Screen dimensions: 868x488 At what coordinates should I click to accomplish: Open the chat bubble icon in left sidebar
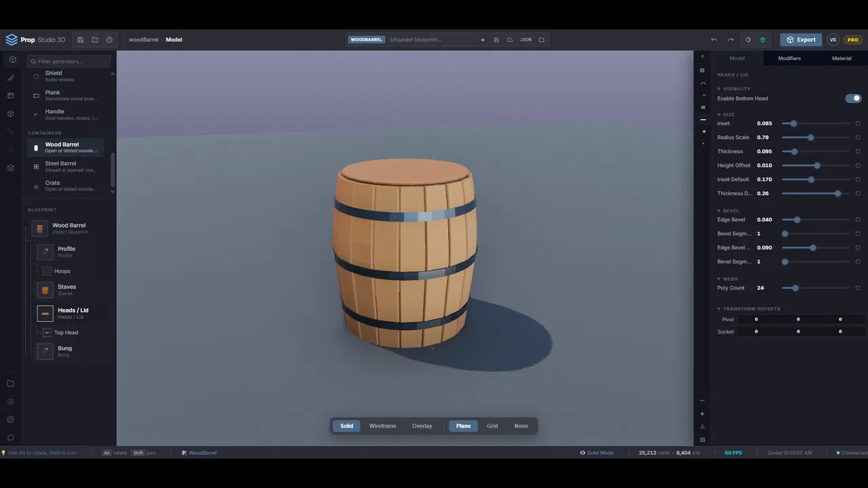pos(10,438)
